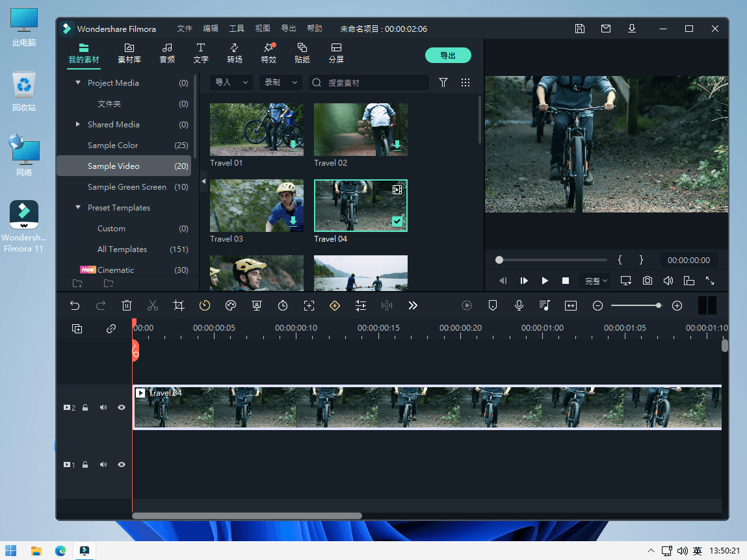Open the 工具 menu
The height and width of the screenshot is (560, 747).
[237, 29]
